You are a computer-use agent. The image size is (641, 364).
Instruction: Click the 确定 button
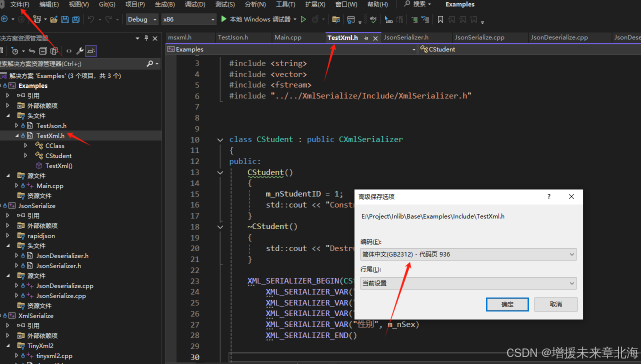[507, 304]
